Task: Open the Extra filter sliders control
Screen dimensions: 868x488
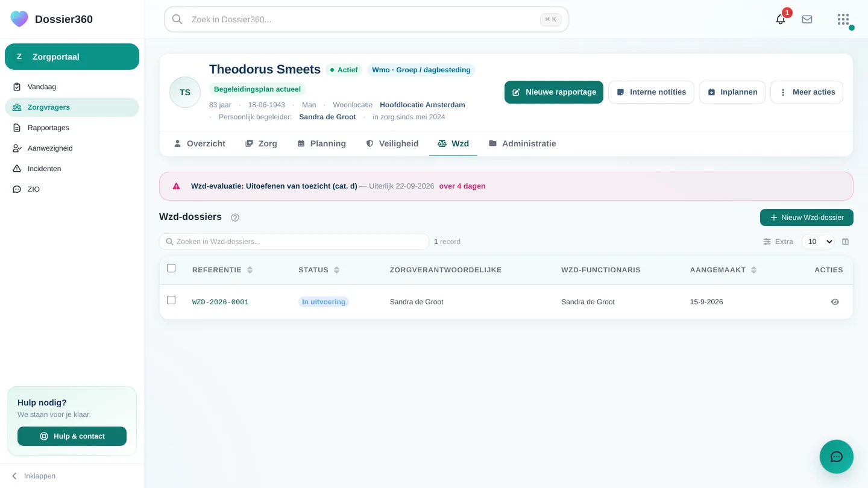Action: (x=778, y=242)
